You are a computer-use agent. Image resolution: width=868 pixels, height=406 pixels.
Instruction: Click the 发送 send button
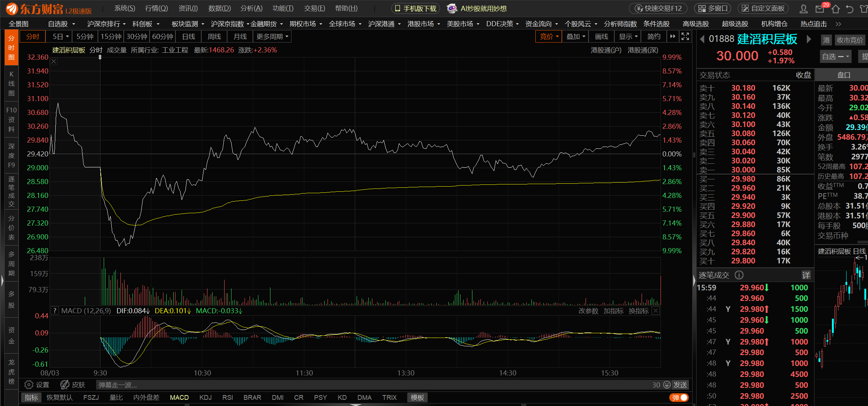pyautogui.click(x=680, y=385)
